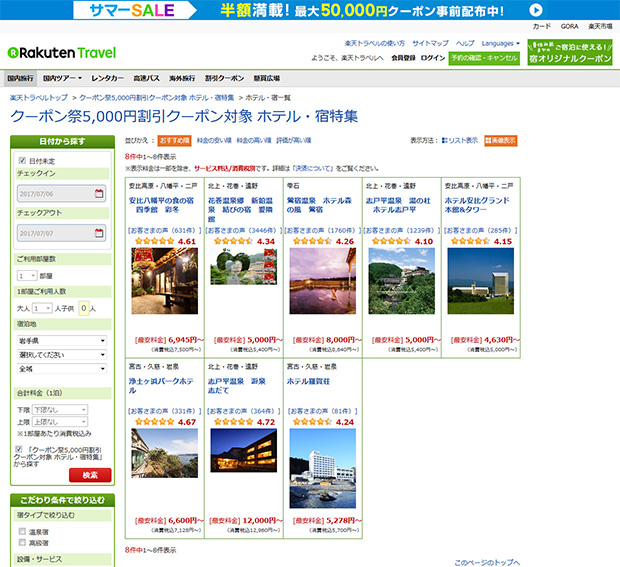Select the レンタカー navigation tab

pyautogui.click(x=107, y=77)
